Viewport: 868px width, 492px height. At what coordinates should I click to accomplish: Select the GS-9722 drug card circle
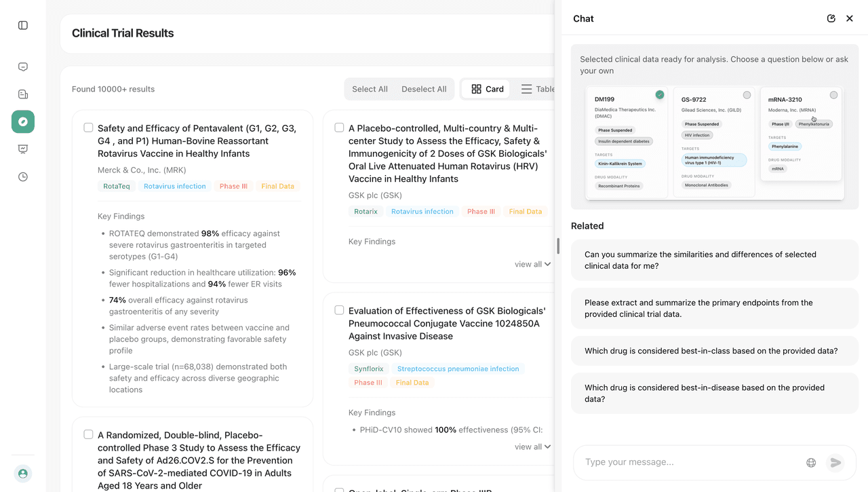pos(747,94)
